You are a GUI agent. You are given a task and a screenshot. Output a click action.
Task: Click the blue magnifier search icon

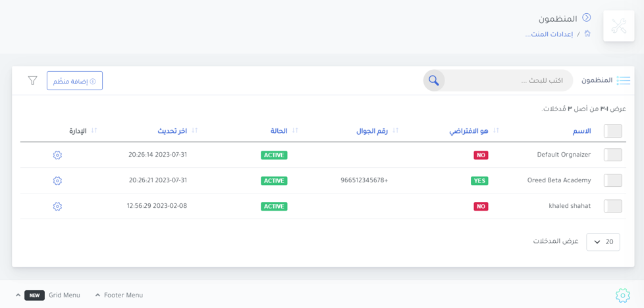pos(434,80)
